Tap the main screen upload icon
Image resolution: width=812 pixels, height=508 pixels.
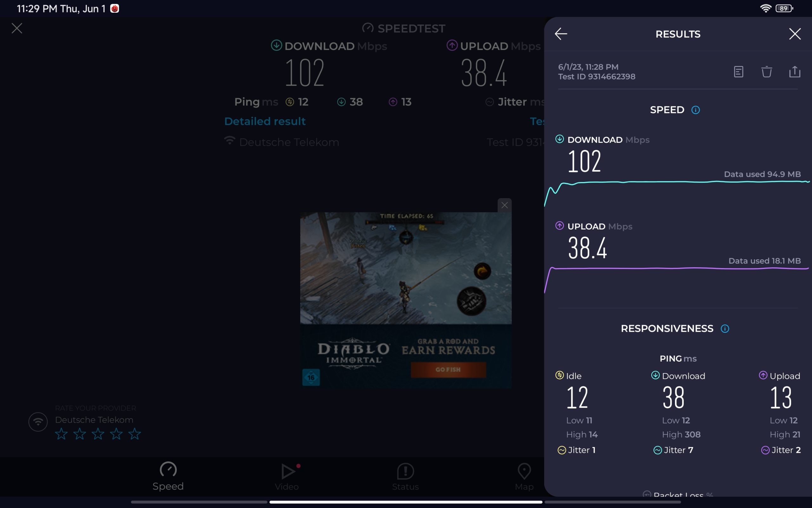point(452,45)
